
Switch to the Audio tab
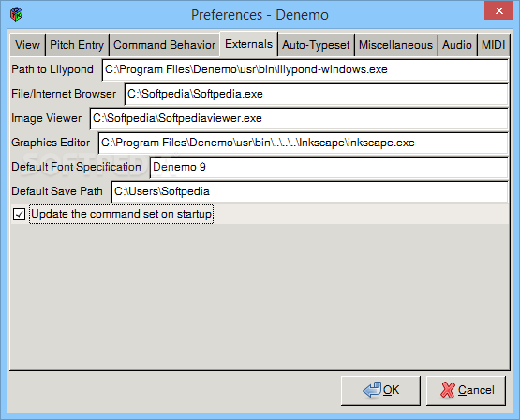point(457,45)
